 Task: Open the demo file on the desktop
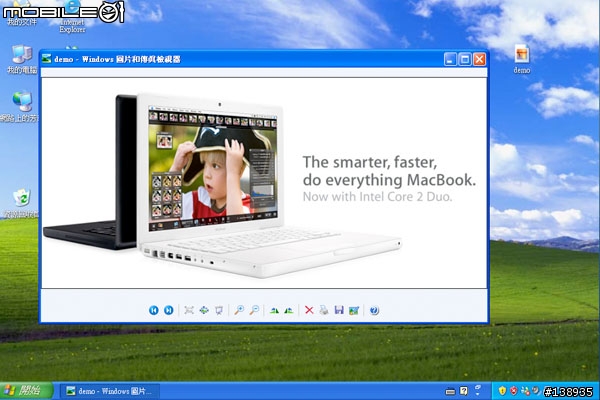pos(522,59)
